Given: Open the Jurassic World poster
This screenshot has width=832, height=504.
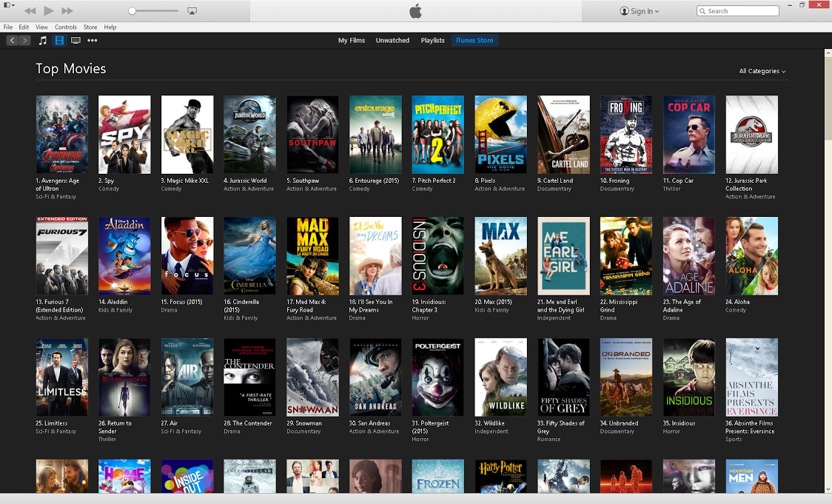Looking at the screenshot, I should coord(250,135).
